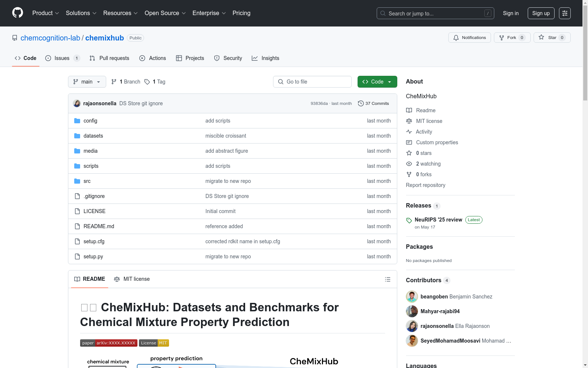Star the chemixhub repository
Image resolution: width=588 pixels, height=368 pixels.
click(x=552, y=38)
